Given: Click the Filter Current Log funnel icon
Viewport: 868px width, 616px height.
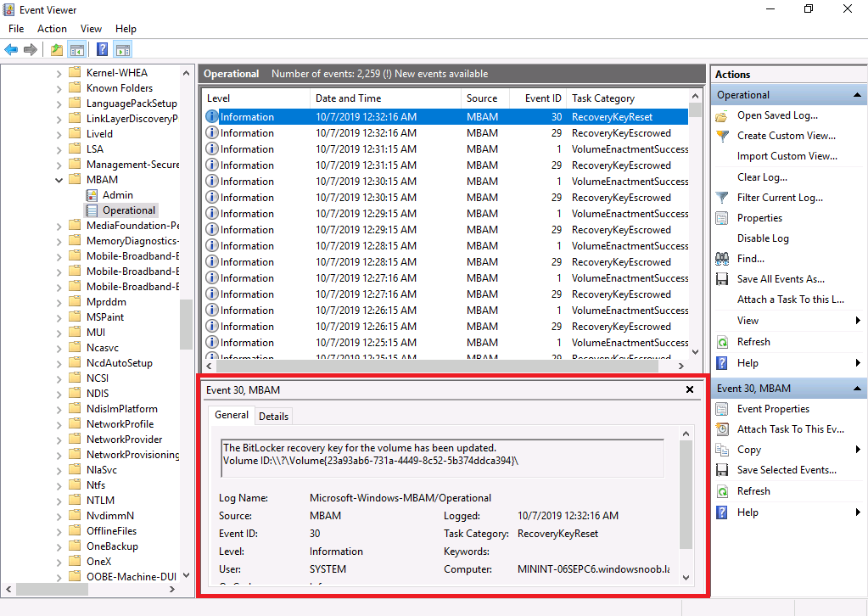Looking at the screenshot, I should [x=722, y=198].
